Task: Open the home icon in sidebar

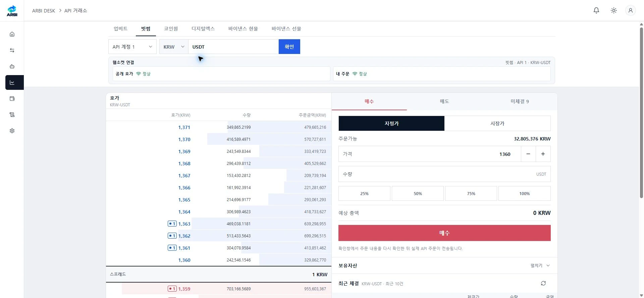Action: (x=12, y=34)
